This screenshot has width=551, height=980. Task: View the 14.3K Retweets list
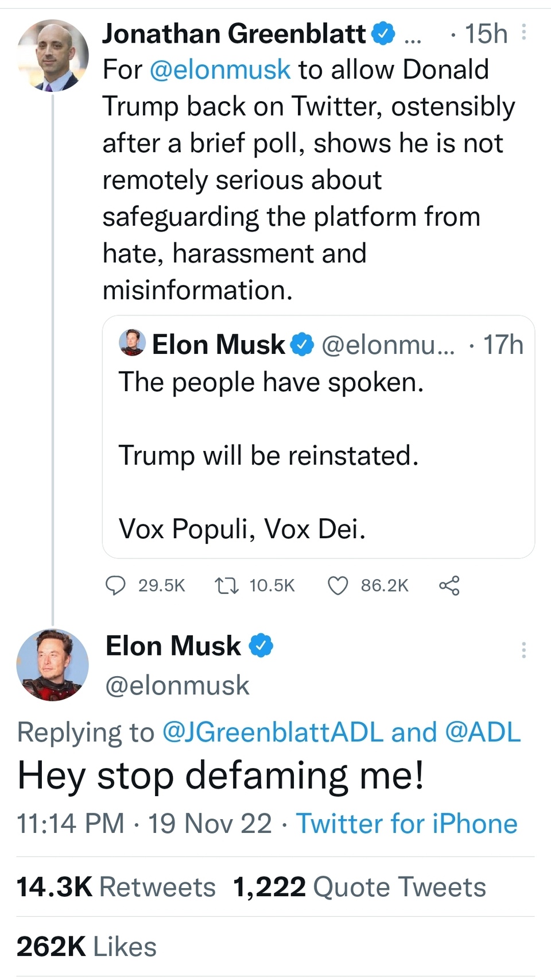click(116, 887)
